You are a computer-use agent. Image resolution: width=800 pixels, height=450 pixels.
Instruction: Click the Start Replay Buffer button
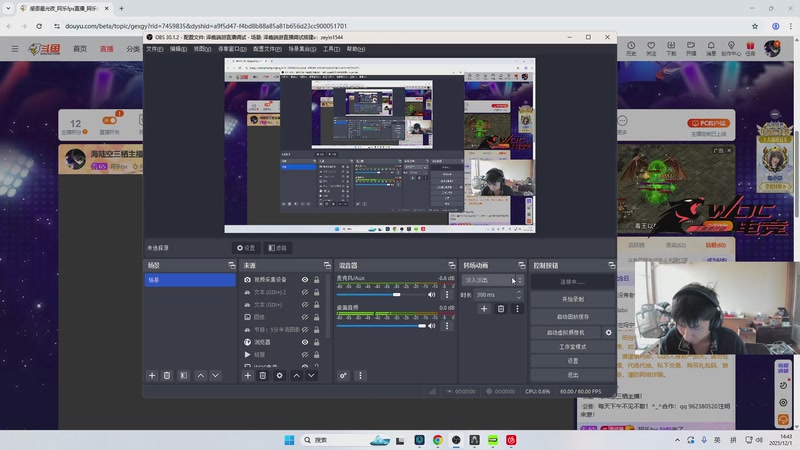tap(572, 317)
